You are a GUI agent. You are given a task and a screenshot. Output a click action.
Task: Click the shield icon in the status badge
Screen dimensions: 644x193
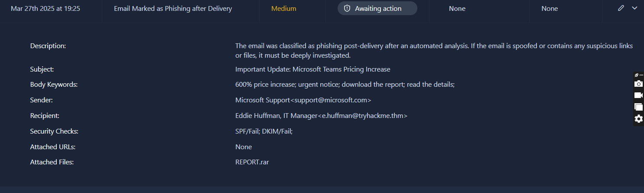pos(347,9)
